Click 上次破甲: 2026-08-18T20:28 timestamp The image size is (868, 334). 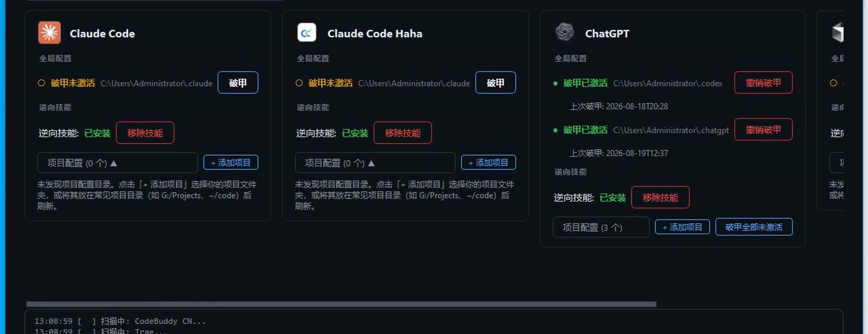(618, 106)
